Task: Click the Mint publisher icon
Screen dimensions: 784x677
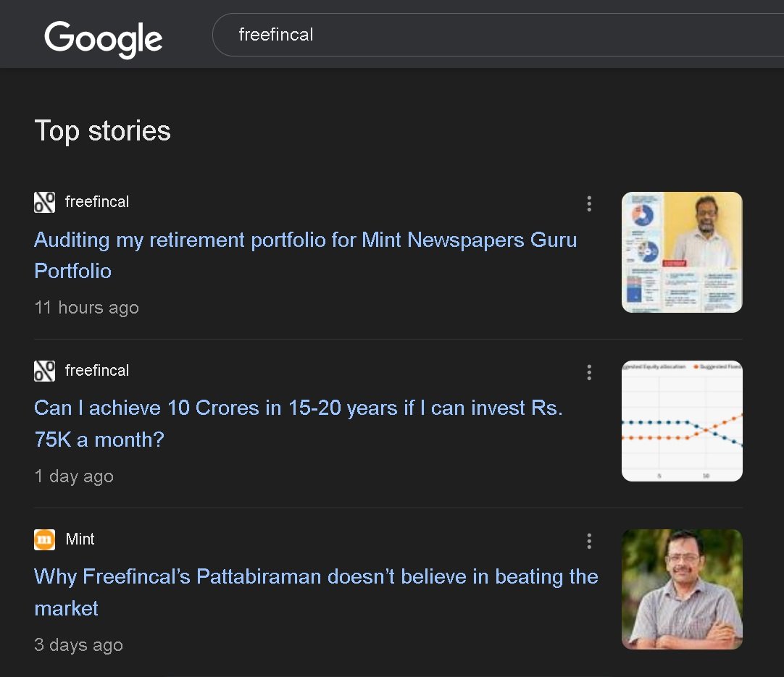Action: pyautogui.click(x=44, y=539)
